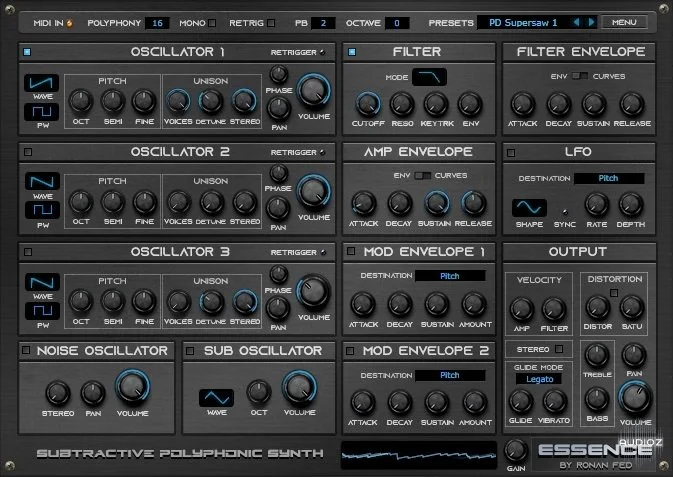Open Mod Envelope 2 destination dropdown

click(x=450, y=375)
